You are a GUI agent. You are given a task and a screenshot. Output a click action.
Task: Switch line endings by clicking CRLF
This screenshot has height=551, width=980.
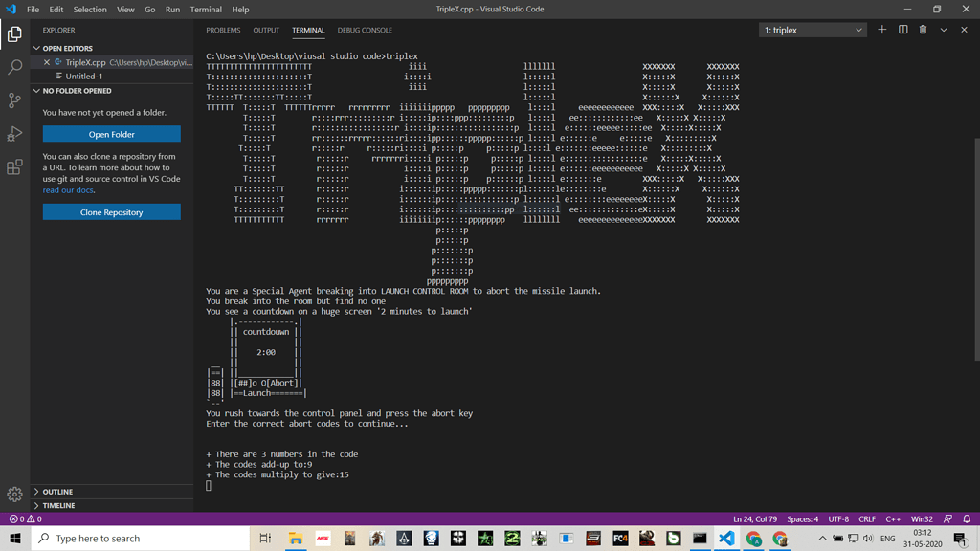pyautogui.click(x=867, y=518)
